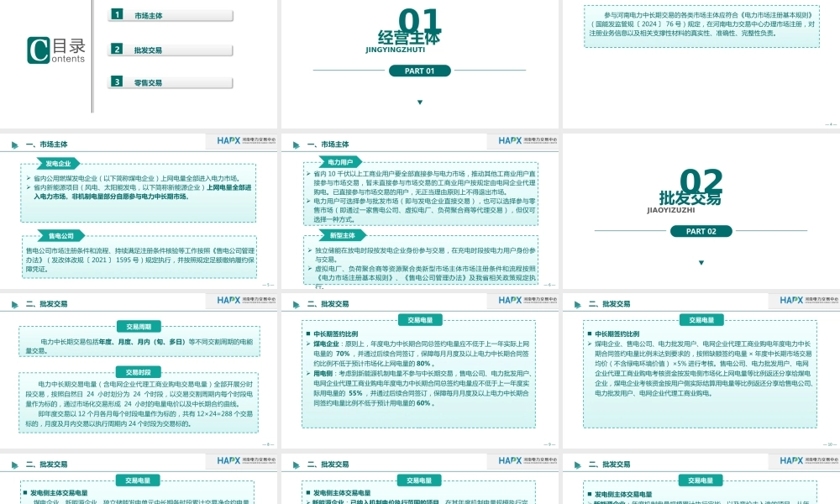Click the 售电公司管理办法 regulation paragraph
Screen dimensions: 840x504
coord(140,260)
